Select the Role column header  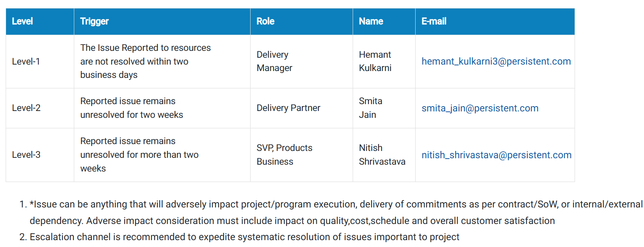(x=301, y=21)
